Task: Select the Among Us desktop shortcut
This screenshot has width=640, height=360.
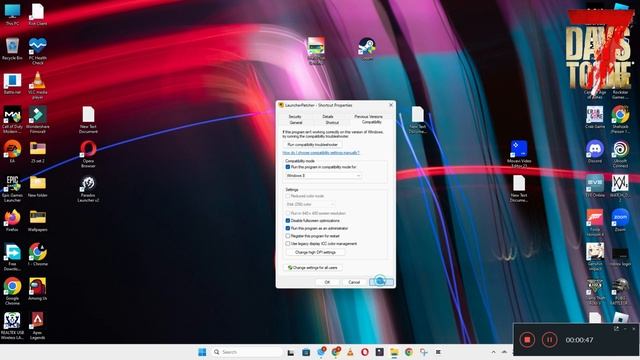Action: tap(38, 289)
